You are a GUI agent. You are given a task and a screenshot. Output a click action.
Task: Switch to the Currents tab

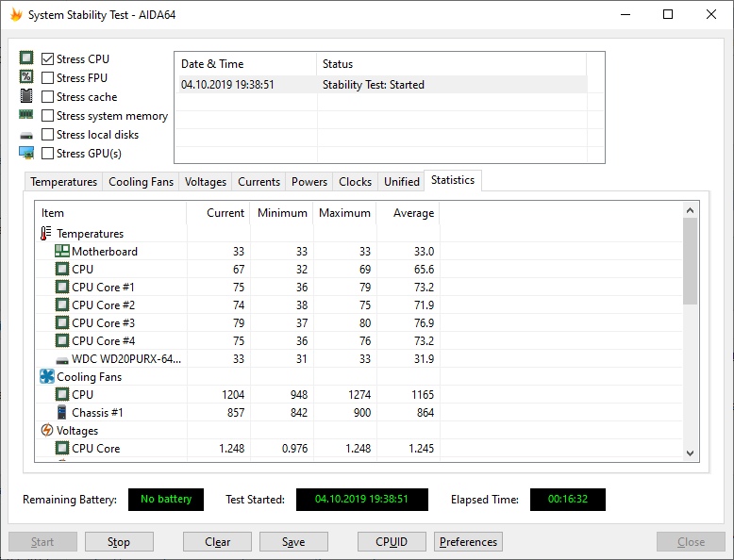259,182
